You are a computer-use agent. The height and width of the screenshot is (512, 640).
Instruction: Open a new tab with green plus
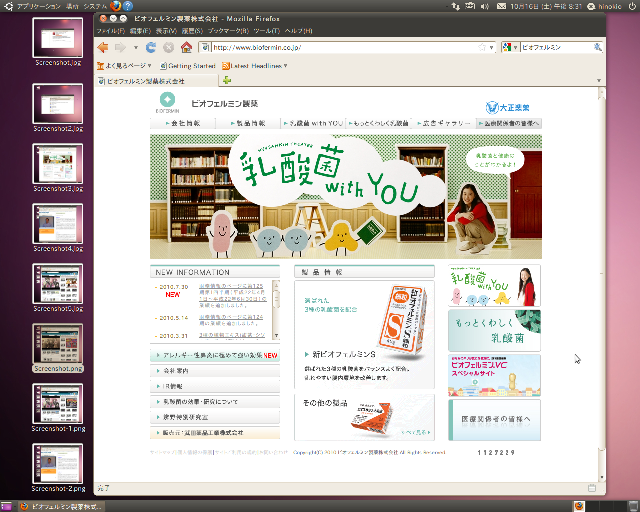pyautogui.click(x=227, y=80)
